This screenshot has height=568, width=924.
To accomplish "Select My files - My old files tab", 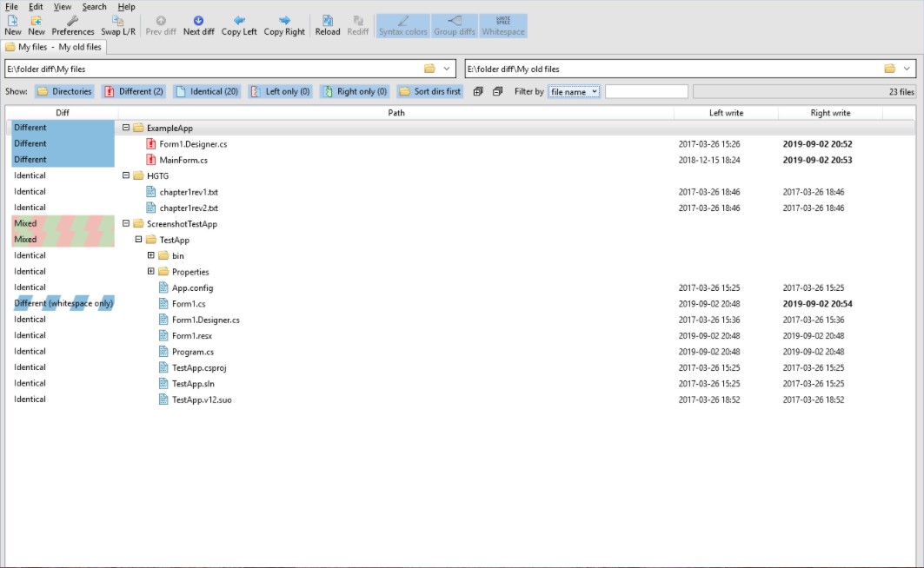I will [x=54, y=47].
